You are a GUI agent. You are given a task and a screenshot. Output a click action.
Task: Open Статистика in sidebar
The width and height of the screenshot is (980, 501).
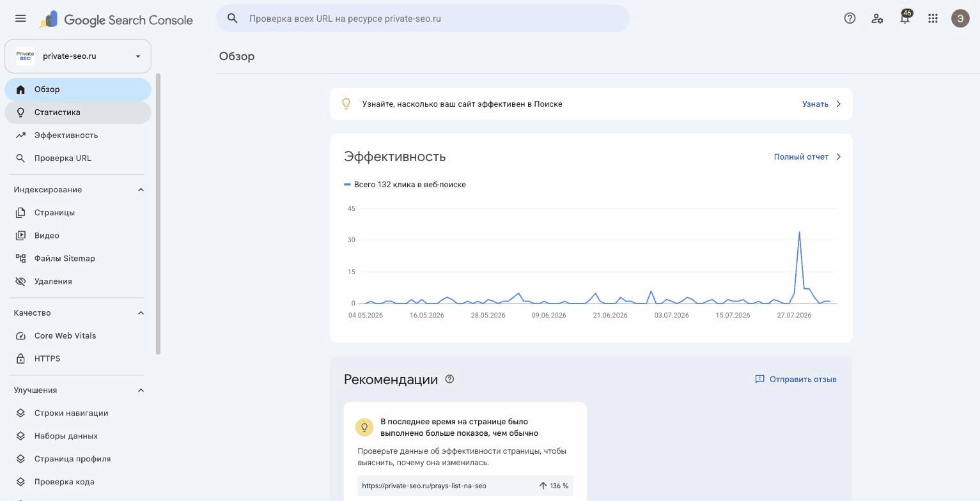click(78, 112)
